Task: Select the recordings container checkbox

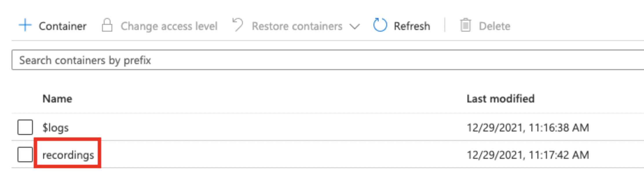Action: 25,155
